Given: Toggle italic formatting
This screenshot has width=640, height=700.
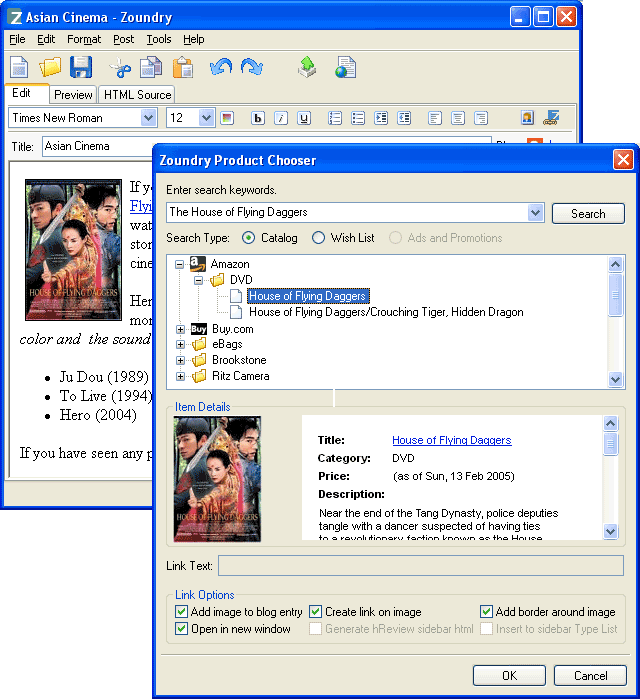Looking at the screenshot, I should 281,118.
